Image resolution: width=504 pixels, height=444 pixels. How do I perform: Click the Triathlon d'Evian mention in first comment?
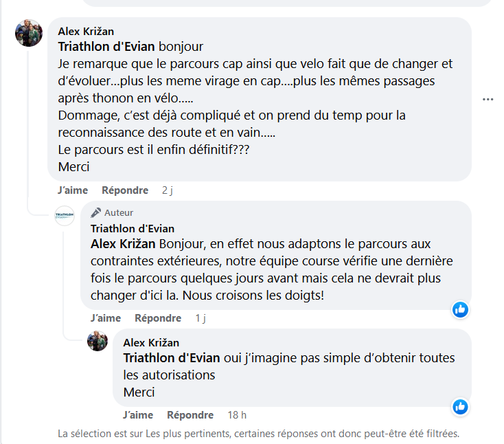tap(106, 47)
